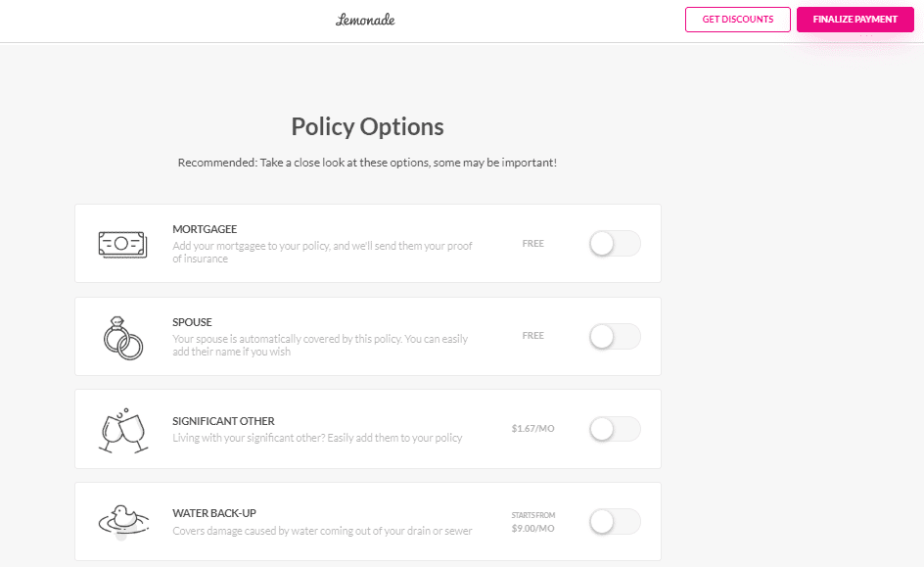Viewport: 924px width, 567px height.
Task: Click the FREE label beside Mortgagee
Action: 532,243
